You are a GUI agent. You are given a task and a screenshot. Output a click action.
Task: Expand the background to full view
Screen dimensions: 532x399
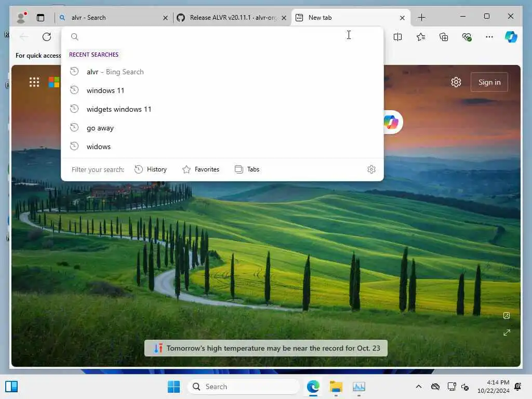[507, 333]
